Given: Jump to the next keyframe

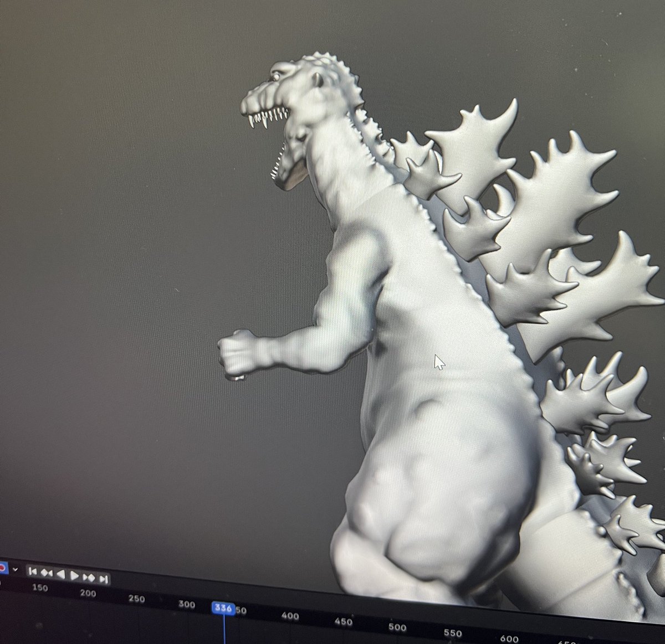Looking at the screenshot, I should point(89,577).
